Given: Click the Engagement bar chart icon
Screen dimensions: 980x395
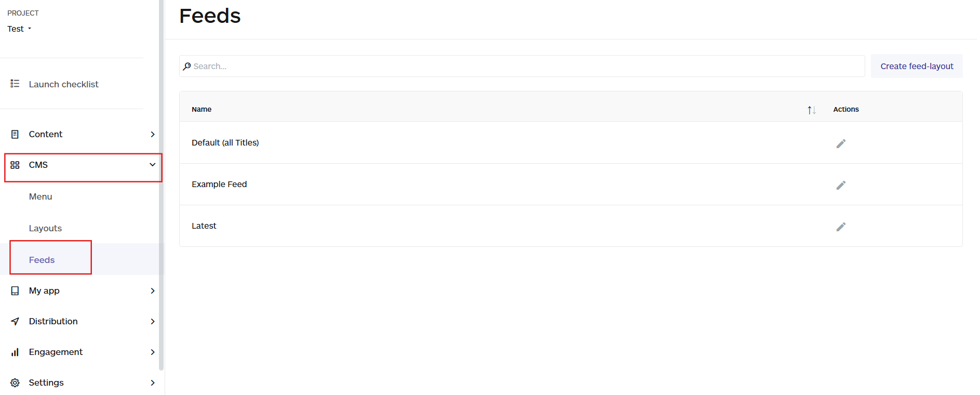Looking at the screenshot, I should [15, 352].
